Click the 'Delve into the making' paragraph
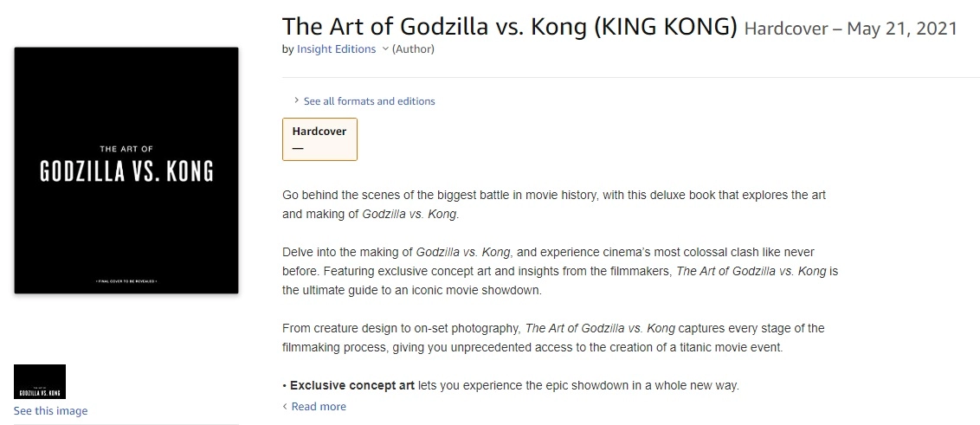Image resolution: width=980 pixels, height=425 pixels. (560, 271)
